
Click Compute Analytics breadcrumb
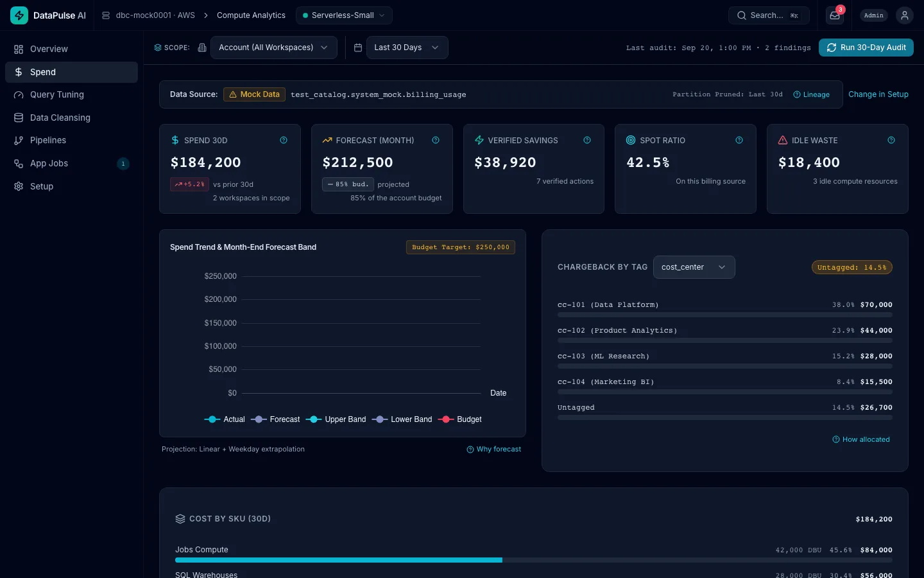coord(251,15)
